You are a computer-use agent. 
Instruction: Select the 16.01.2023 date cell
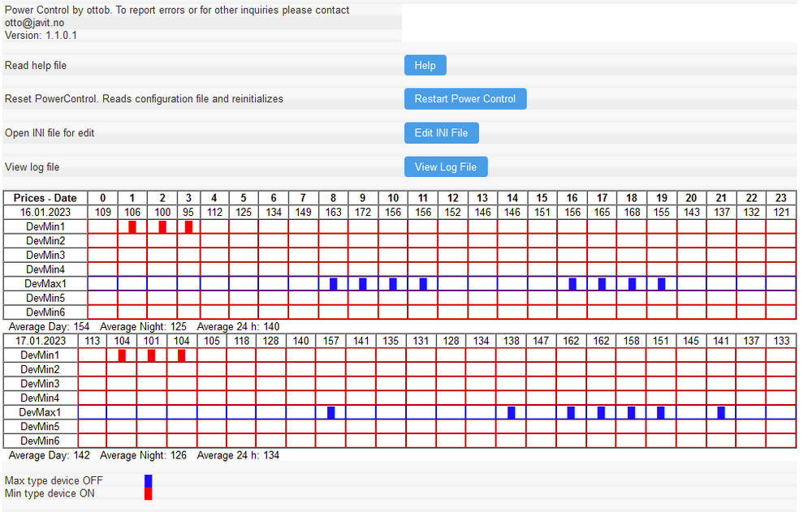45,212
